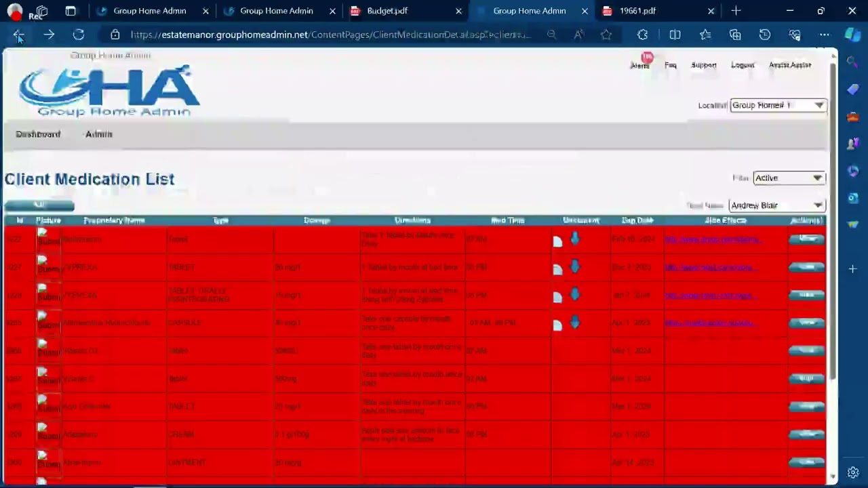Click the plus icon in the Edge sidebar
Screen dimensions: 868x488
853,269
